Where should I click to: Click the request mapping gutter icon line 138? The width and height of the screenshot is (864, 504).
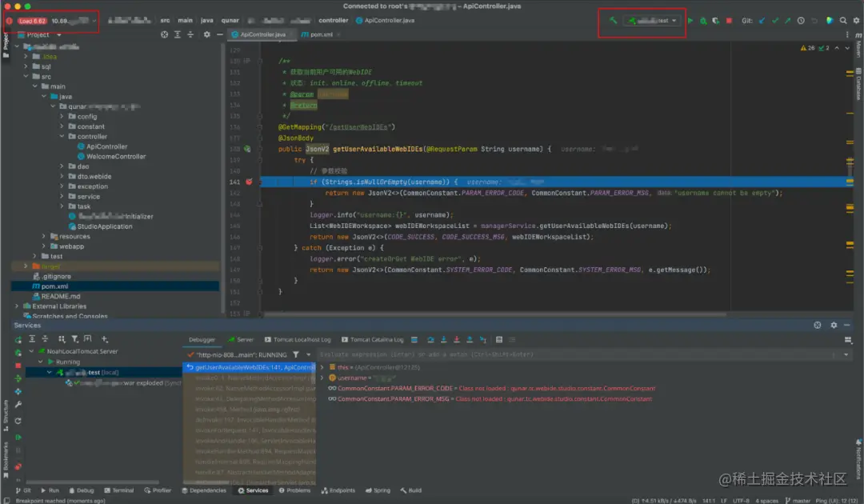click(x=247, y=149)
